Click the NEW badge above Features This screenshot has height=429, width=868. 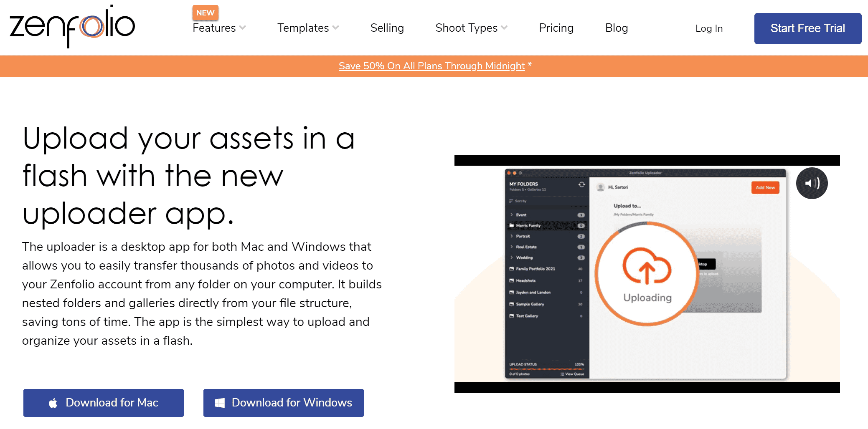pos(206,13)
